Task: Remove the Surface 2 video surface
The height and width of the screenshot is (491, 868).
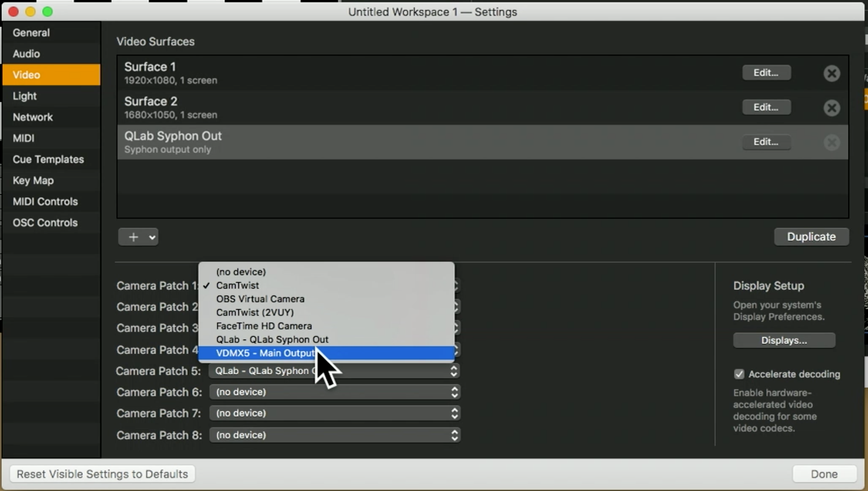Action: (832, 108)
